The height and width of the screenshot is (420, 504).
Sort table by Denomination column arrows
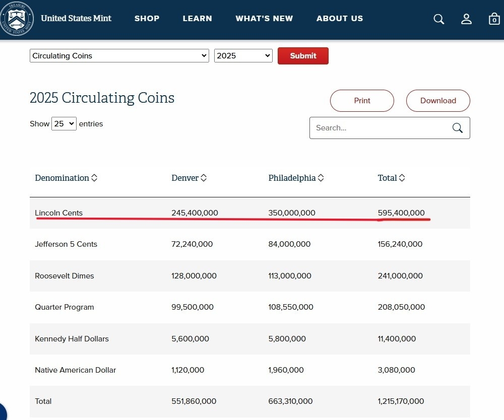[94, 178]
